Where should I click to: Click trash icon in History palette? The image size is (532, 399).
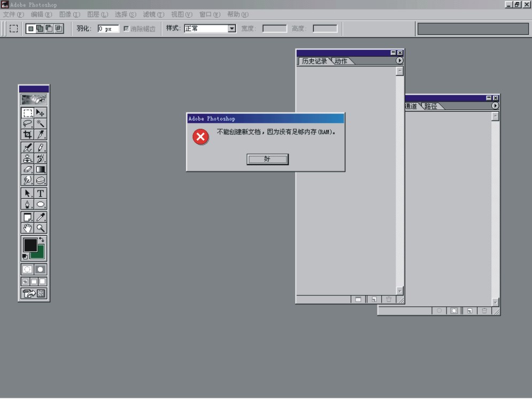click(x=389, y=300)
